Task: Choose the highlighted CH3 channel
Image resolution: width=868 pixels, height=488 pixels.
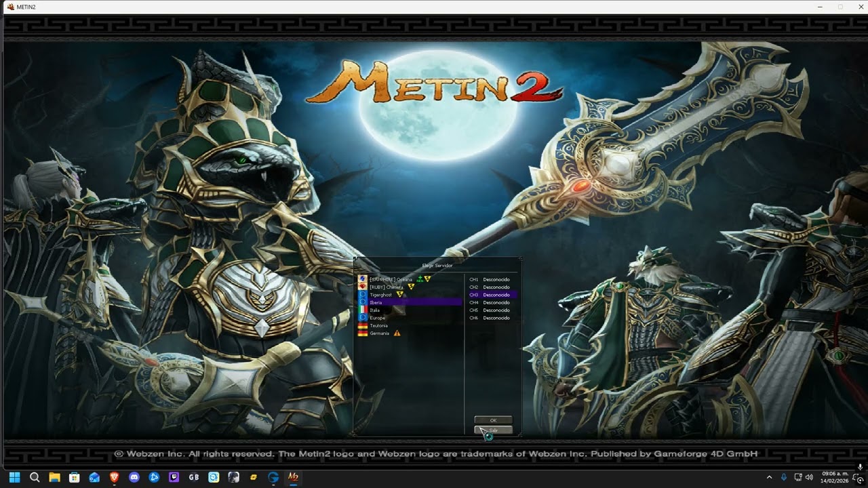Action: click(x=492, y=295)
